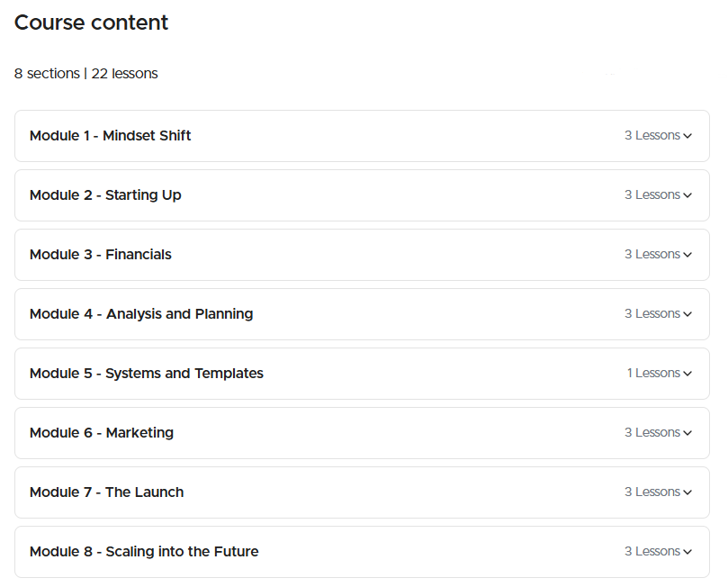The image size is (728, 587).
Task: Expand the chevron on Module 1 - Mindset Shift
Action: coord(688,136)
